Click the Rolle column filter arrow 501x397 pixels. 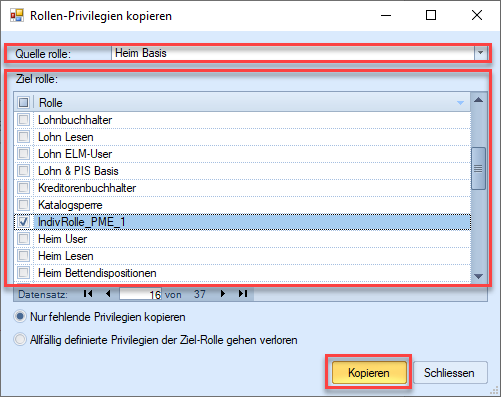click(460, 103)
